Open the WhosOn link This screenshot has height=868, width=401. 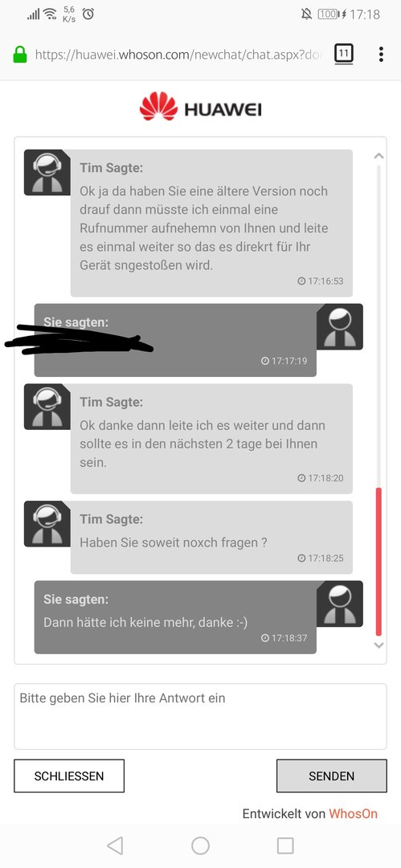[x=354, y=813]
